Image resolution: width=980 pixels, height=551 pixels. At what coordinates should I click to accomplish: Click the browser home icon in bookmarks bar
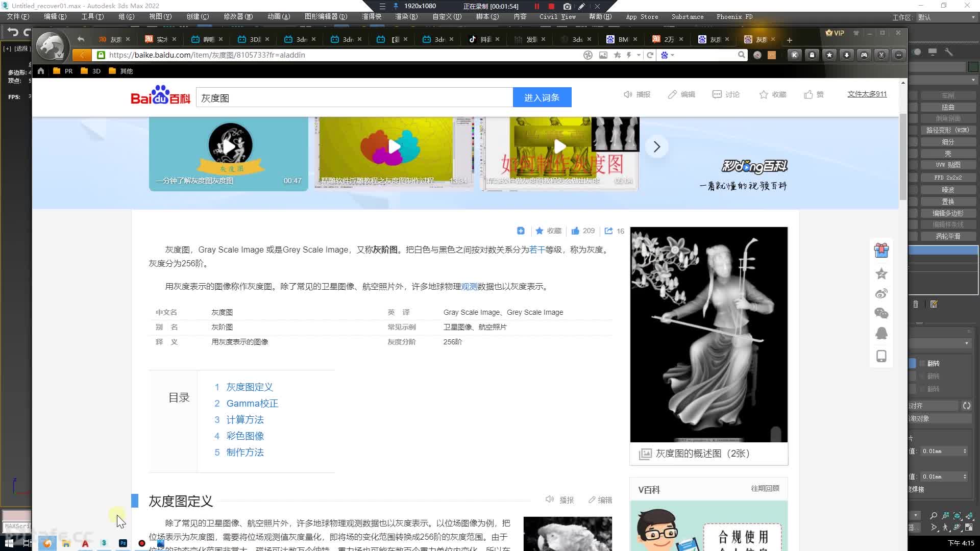(x=41, y=71)
